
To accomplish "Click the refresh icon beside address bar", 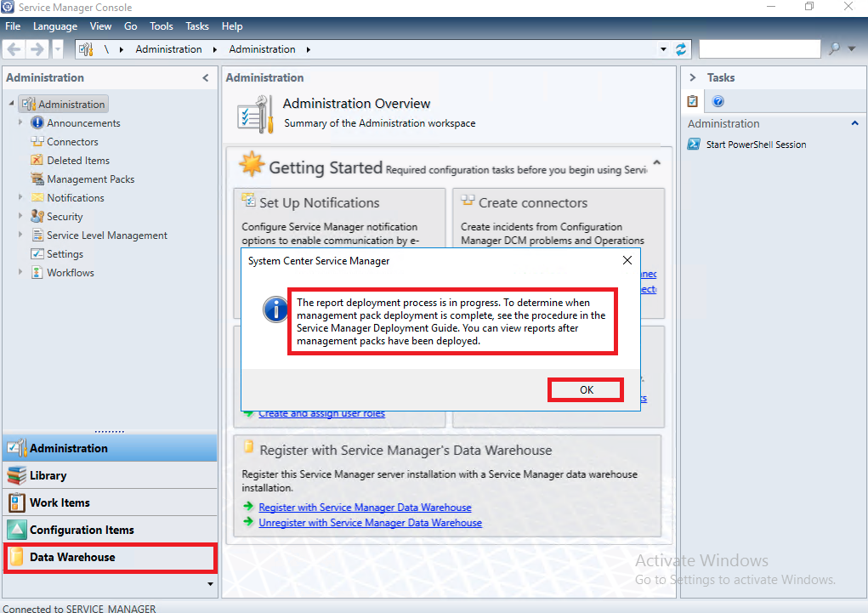I will pyautogui.click(x=681, y=49).
